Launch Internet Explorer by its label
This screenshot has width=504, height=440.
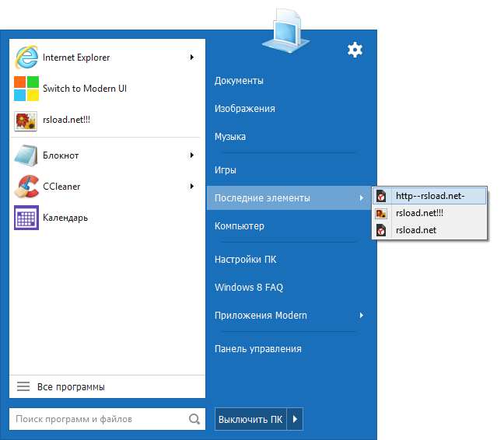click(x=76, y=58)
